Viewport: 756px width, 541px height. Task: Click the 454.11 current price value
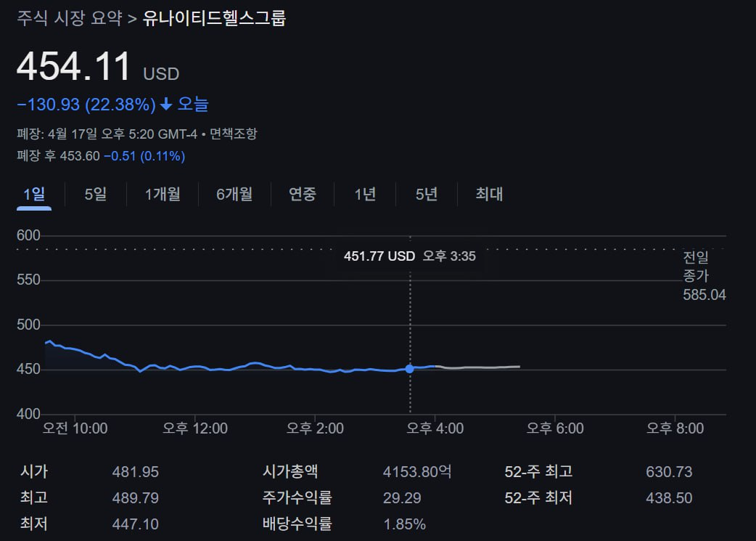(73, 66)
